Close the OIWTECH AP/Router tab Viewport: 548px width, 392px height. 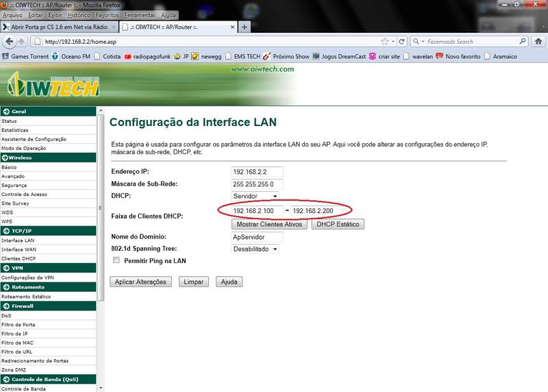coord(232,27)
